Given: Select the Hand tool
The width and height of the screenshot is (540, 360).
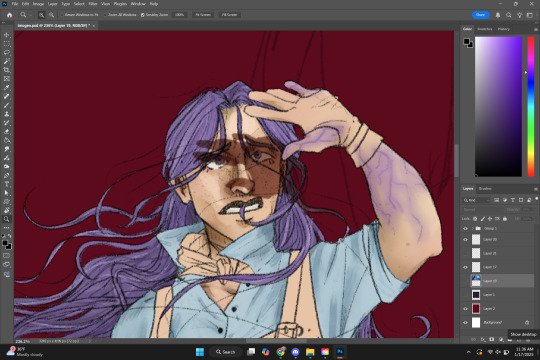Looking at the screenshot, I should pyautogui.click(x=7, y=210).
